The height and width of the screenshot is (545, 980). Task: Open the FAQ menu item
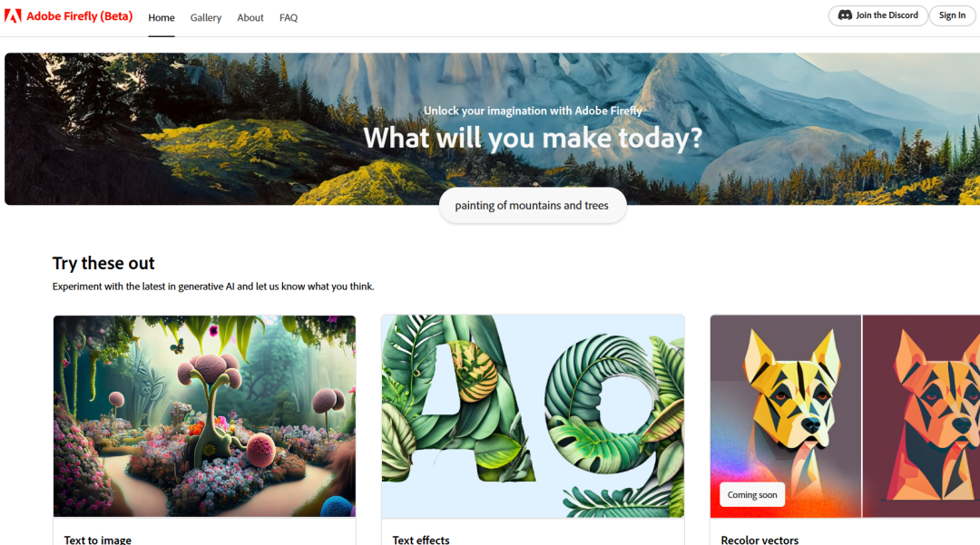coord(289,17)
